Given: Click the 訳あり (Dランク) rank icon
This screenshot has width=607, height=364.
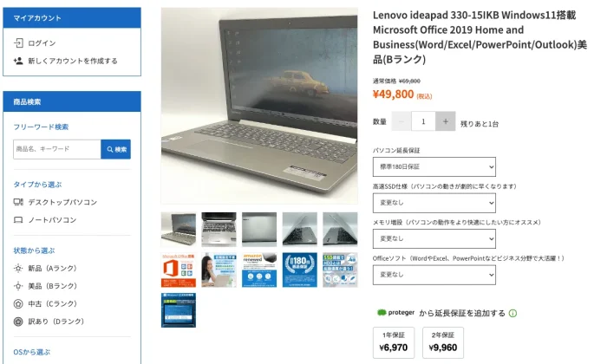Looking at the screenshot, I should click(x=18, y=322).
